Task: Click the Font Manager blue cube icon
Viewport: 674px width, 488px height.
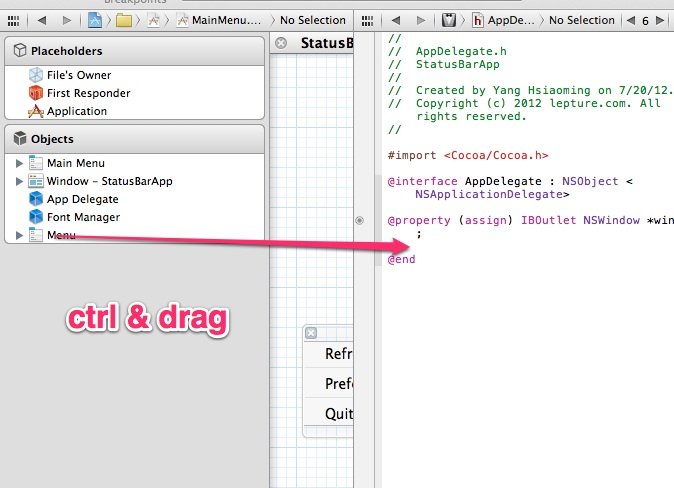Action: pos(36,217)
